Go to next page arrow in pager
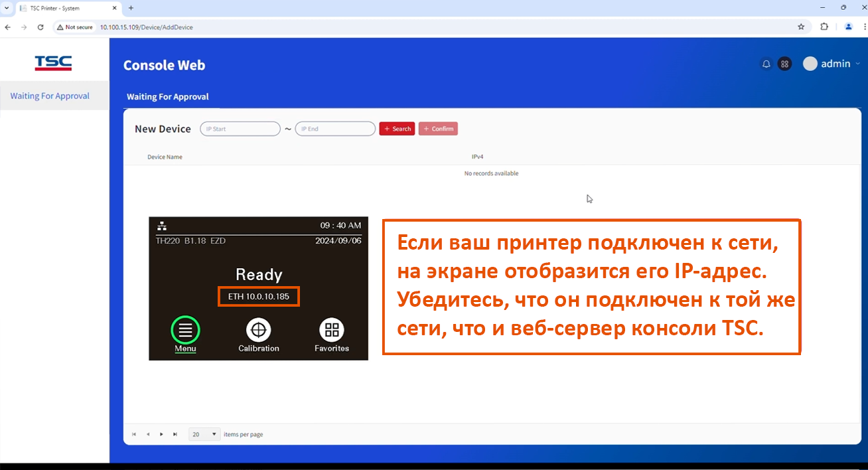 pyautogui.click(x=161, y=434)
